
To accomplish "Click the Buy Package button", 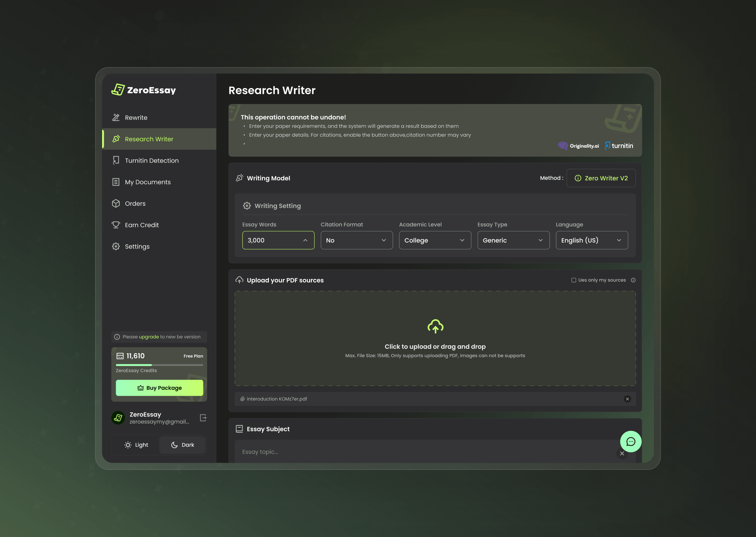I will pos(159,388).
